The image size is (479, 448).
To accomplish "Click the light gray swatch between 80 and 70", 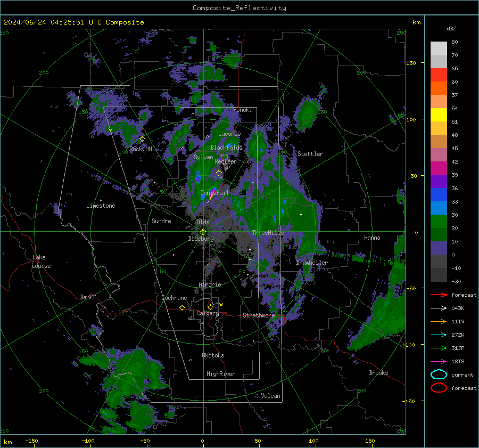I will click(439, 48).
